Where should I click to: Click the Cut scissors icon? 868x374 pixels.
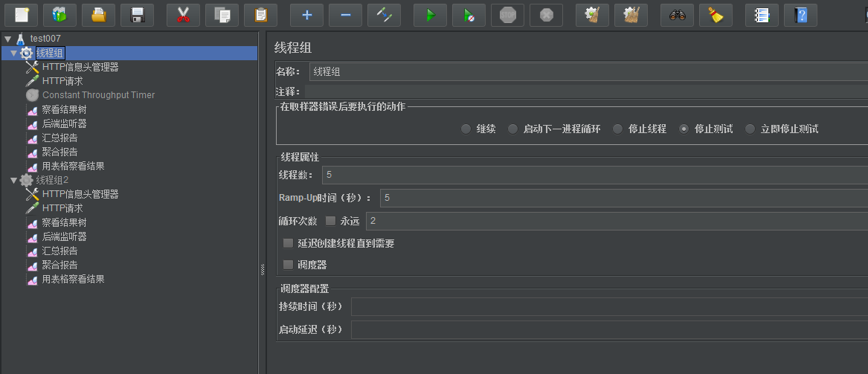183,15
